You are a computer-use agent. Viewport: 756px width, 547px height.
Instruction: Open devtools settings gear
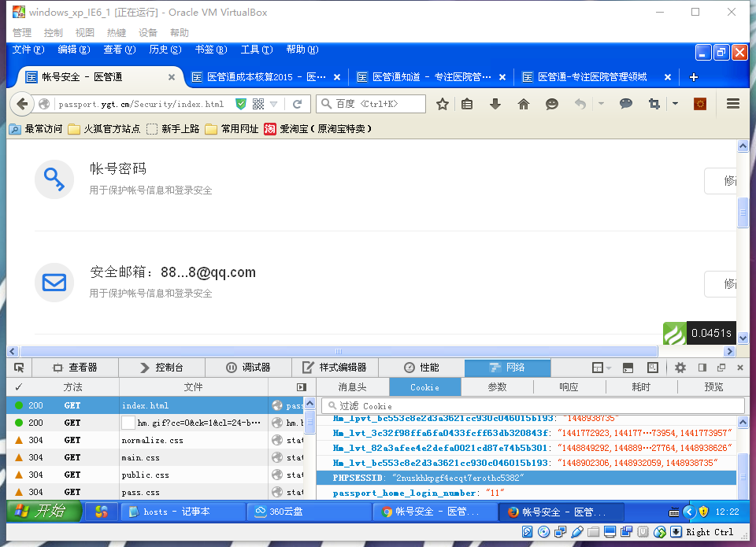point(680,368)
